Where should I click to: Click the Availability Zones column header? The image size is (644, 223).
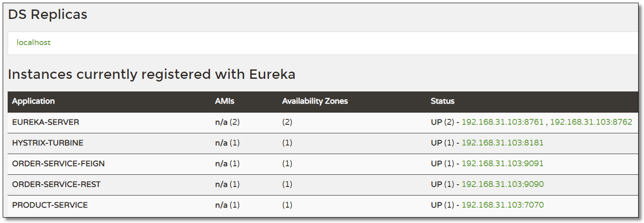click(315, 101)
